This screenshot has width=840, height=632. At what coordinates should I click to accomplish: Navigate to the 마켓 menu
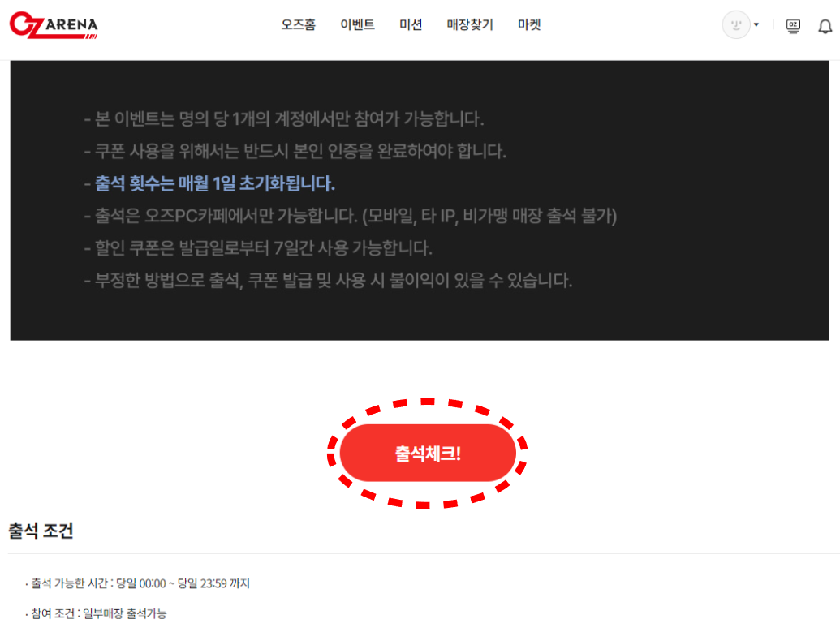pos(529,24)
